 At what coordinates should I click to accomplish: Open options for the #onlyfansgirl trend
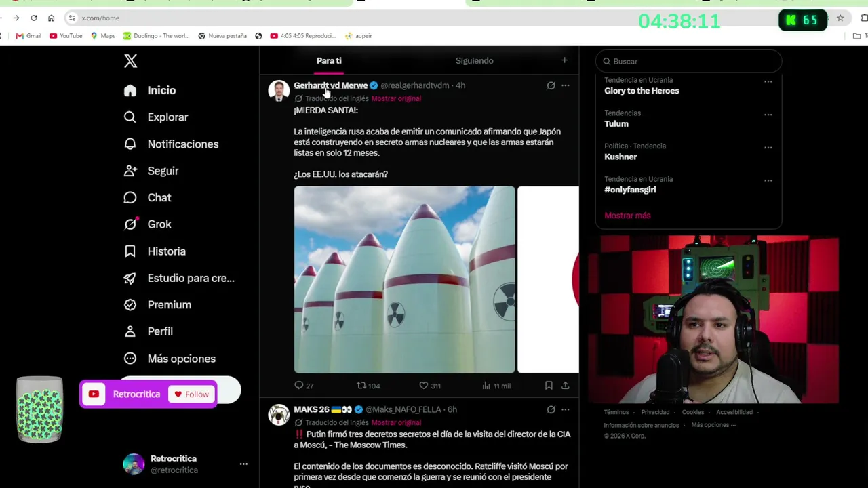768,180
